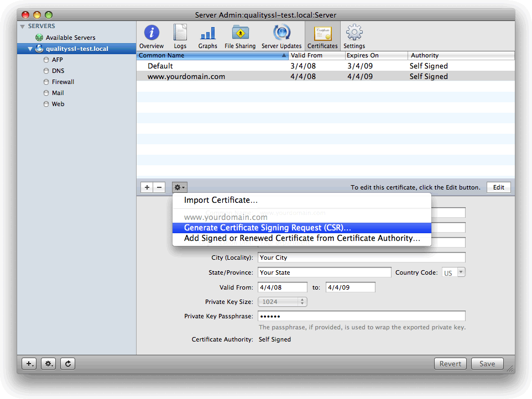Select the AFP service status indicator

point(46,60)
